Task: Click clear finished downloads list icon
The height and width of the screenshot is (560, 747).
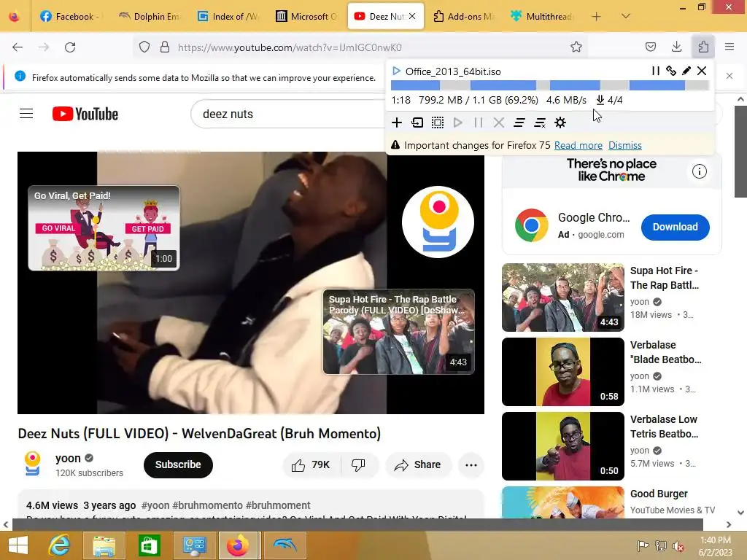Action: tap(540, 122)
